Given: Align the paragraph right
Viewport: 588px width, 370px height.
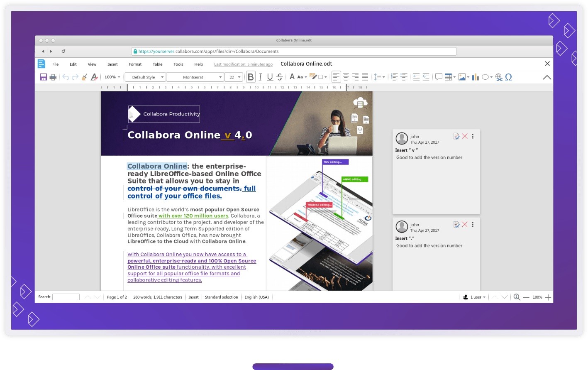Looking at the screenshot, I should click(355, 77).
